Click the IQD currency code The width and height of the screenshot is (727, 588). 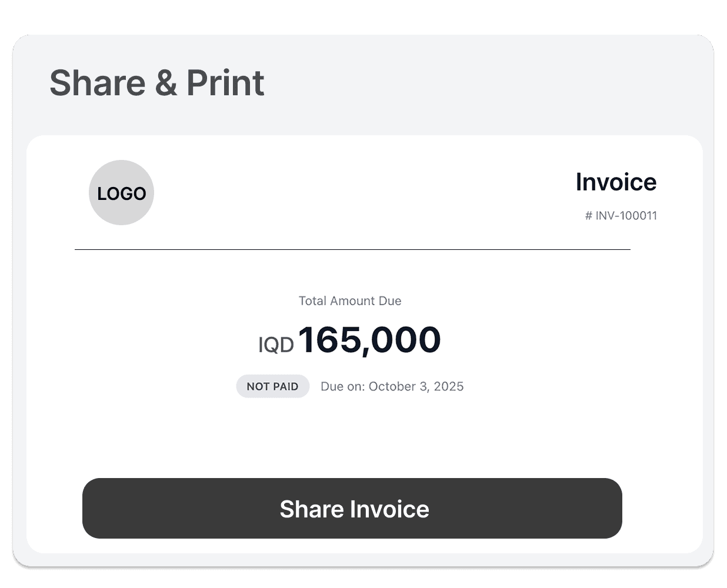click(276, 345)
